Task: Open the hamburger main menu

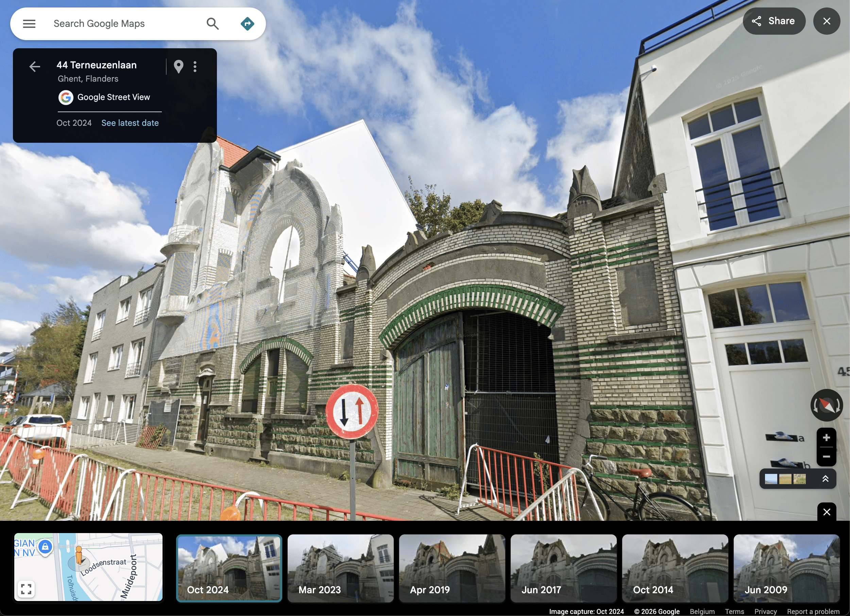Action: click(x=29, y=23)
